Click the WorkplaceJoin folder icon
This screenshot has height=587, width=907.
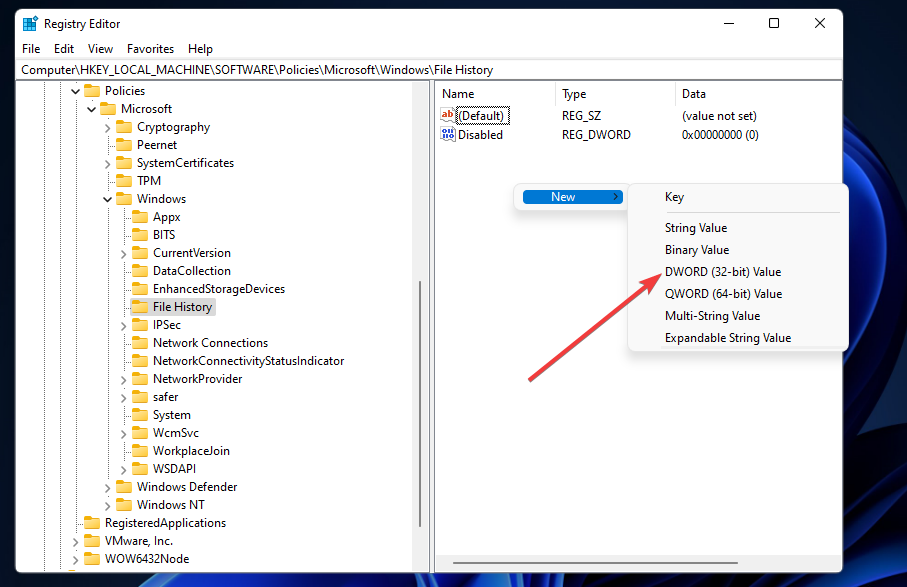tap(140, 451)
